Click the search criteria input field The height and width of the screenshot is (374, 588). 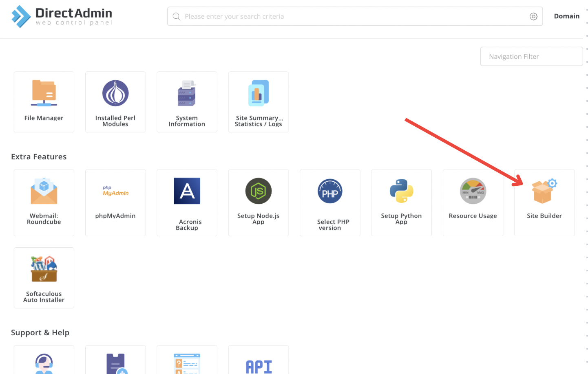point(351,16)
